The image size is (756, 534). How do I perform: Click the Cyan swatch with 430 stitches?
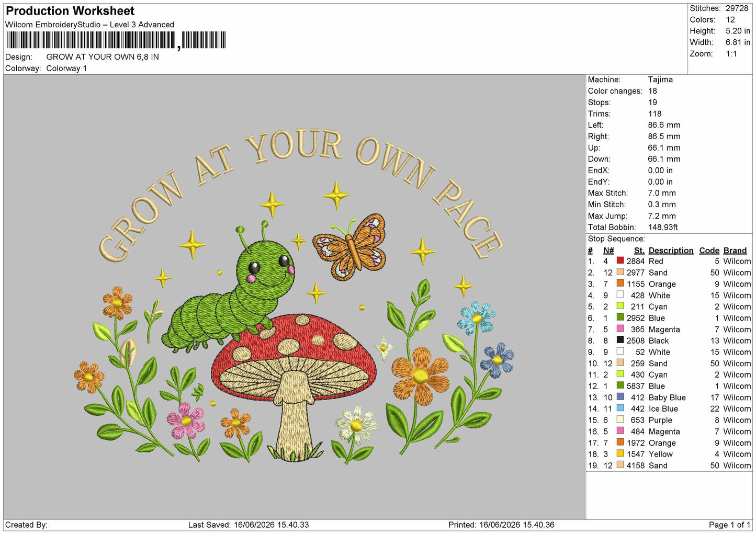[x=620, y=374]
